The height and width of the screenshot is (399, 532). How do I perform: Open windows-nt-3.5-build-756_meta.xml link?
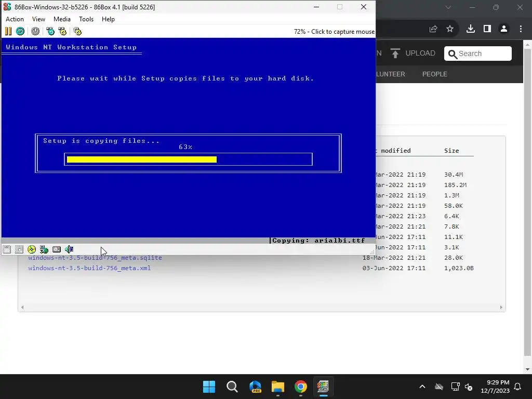click(89, 268)
